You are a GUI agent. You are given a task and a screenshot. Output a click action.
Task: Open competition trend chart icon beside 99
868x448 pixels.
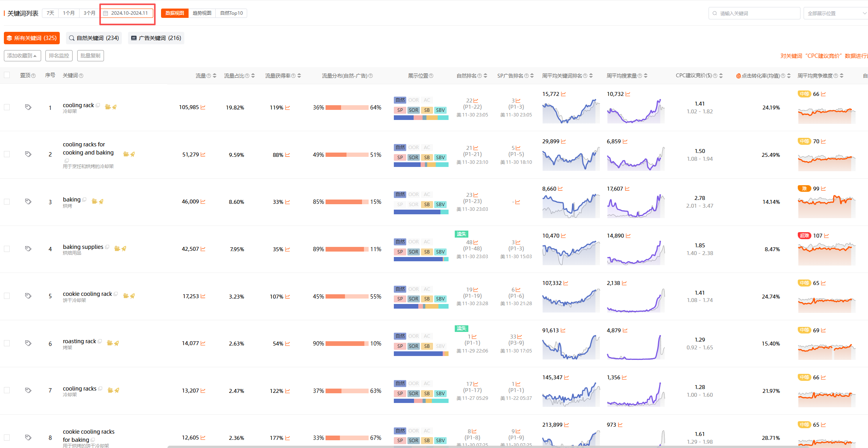click(x=823, y=189)
